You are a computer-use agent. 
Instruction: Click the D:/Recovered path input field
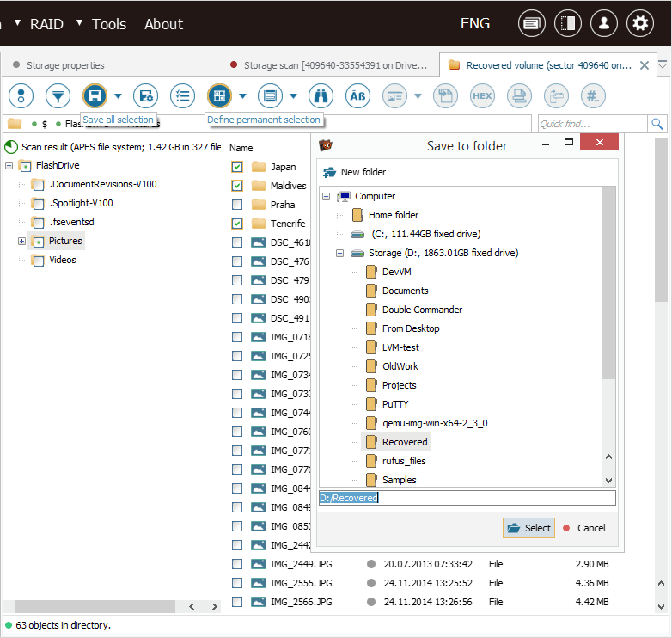tap(467, 498)
